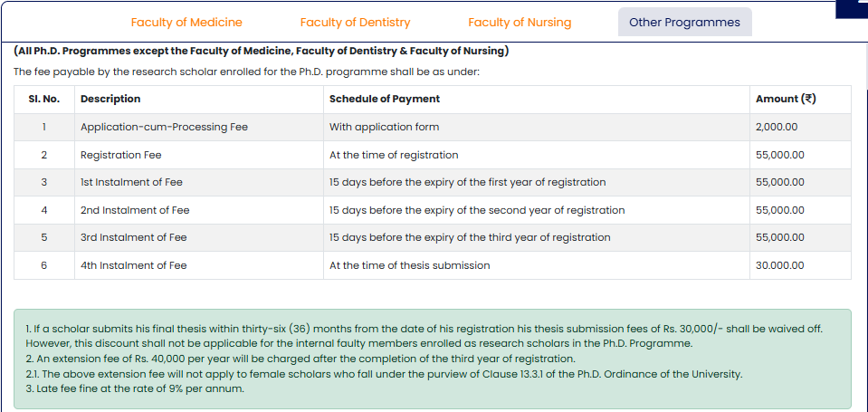Click the 2,000.00 amount cell

pos(777,127)
